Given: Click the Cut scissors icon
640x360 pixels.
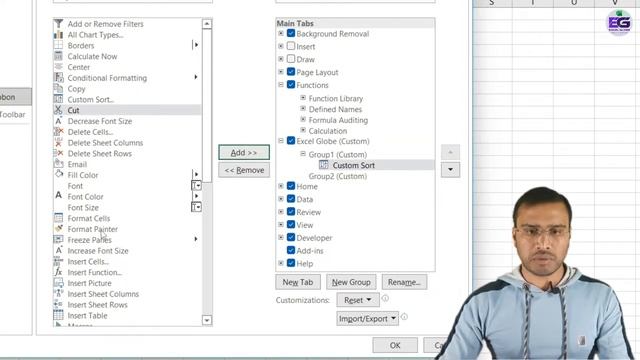Looking at the screenshot, I should pos(58,110).
